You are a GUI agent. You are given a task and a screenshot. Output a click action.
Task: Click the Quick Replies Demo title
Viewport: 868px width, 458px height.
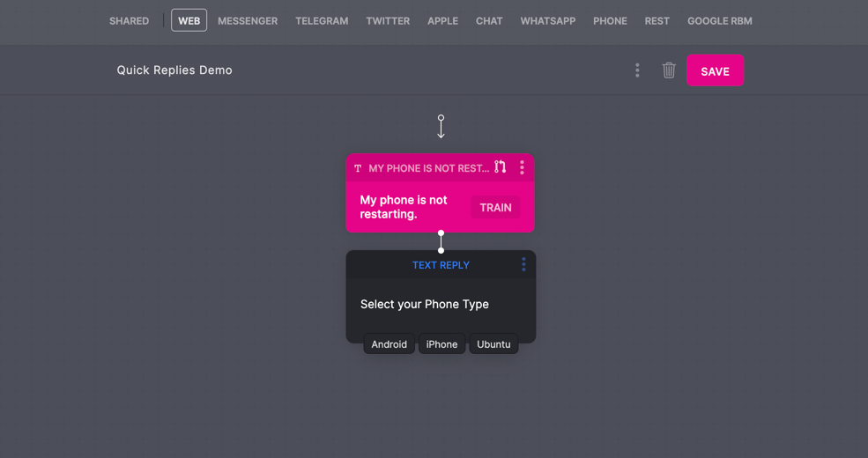click(174, 70)
